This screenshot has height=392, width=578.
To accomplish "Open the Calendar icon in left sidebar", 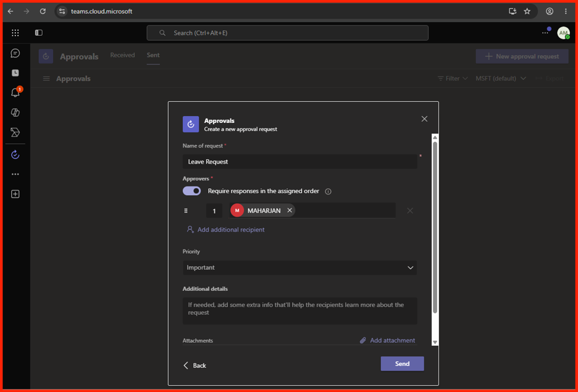I will tap(15, 73).
